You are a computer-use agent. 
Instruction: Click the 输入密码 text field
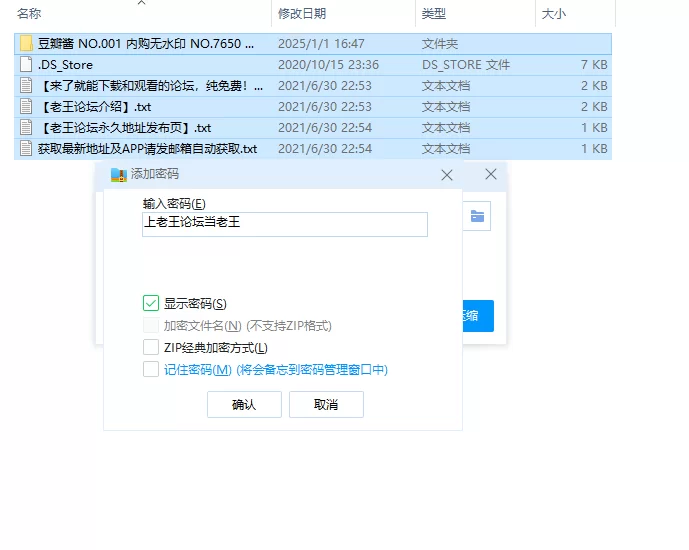pyautogui.click(x=285, y=224)
